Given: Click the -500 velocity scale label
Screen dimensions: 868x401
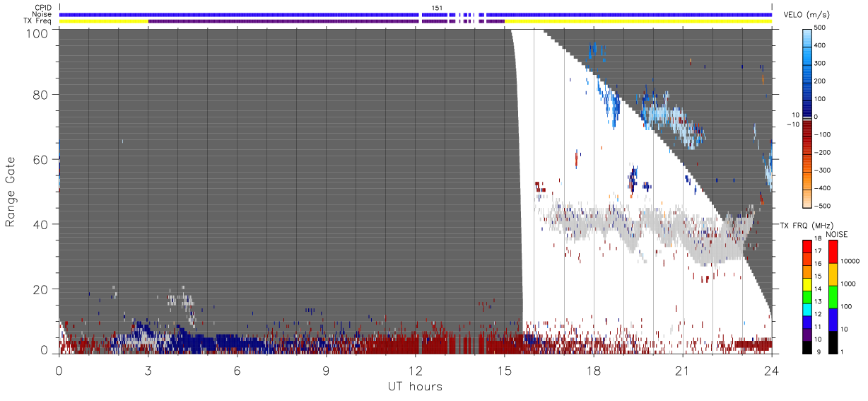Looking at the screenshot, I should pos(822,205).
